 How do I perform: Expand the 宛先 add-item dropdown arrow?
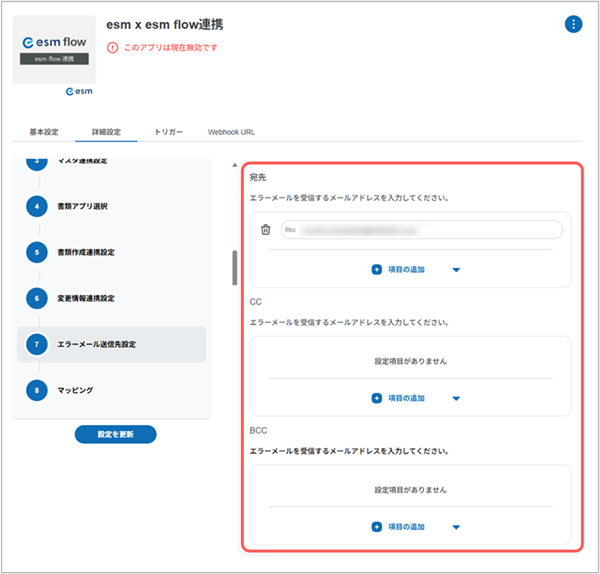coord(456,270)
